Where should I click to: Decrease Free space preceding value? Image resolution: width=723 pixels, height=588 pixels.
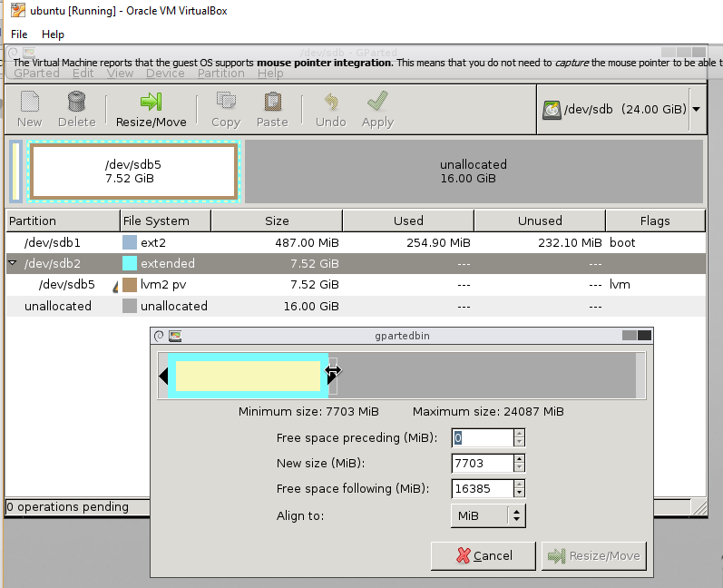point(519,442)
